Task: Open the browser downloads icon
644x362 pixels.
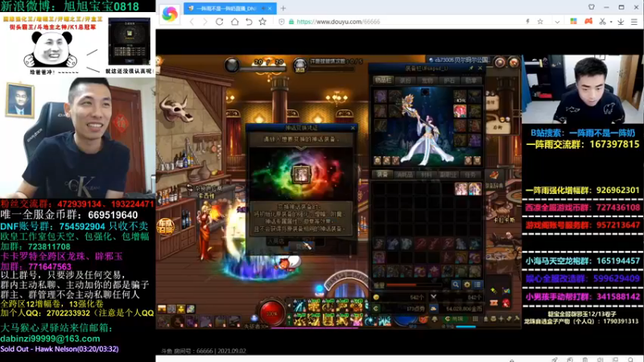Action: point(621,22)
